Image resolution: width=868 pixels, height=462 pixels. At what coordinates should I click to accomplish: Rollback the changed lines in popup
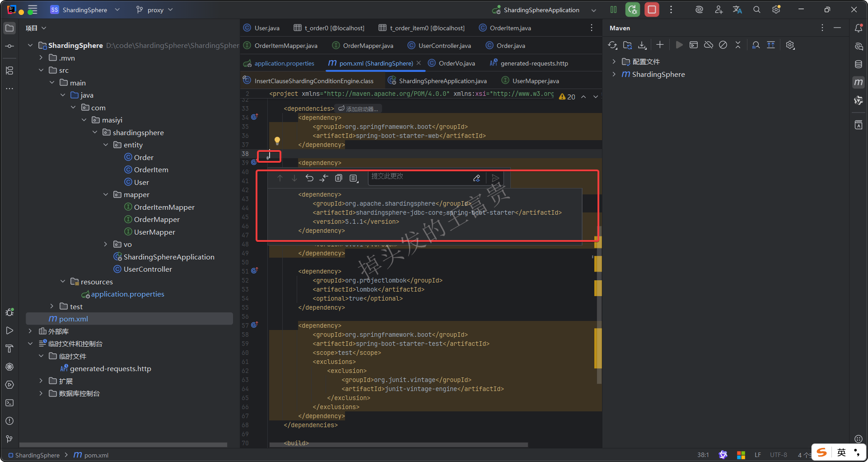click(309, 178)
